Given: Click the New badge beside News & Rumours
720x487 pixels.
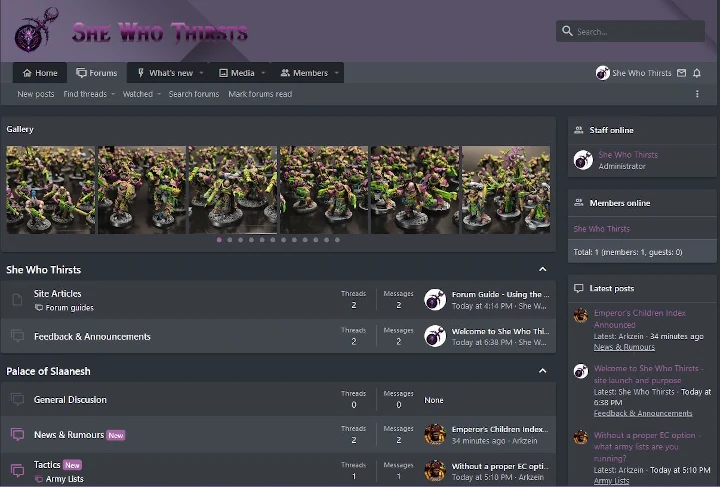Looking at the screenshot, I should pyautogui.click(x=116, y=435).
